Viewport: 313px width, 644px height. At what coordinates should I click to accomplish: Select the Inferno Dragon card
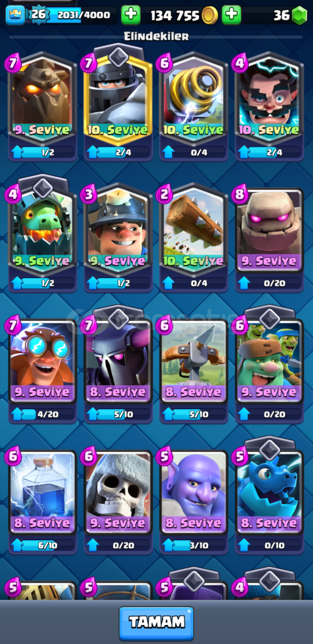43,234
